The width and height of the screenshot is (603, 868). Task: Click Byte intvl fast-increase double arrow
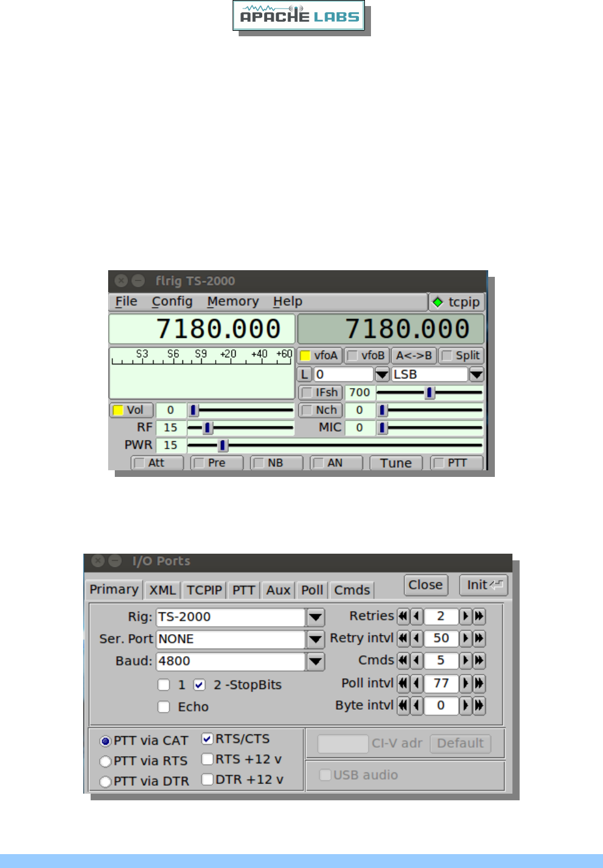pos(479,705)
